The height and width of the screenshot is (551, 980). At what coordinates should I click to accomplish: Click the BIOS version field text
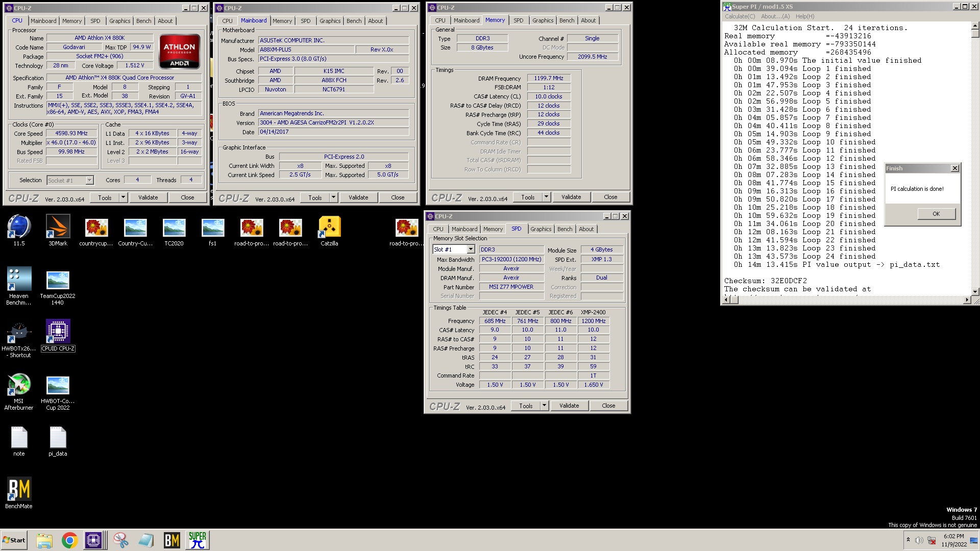[x=334, y=122]
